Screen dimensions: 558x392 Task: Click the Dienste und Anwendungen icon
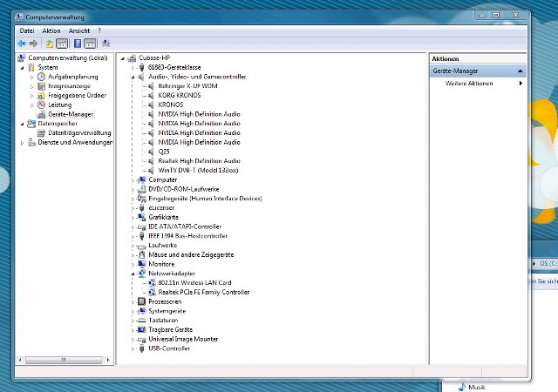(31, 142)
